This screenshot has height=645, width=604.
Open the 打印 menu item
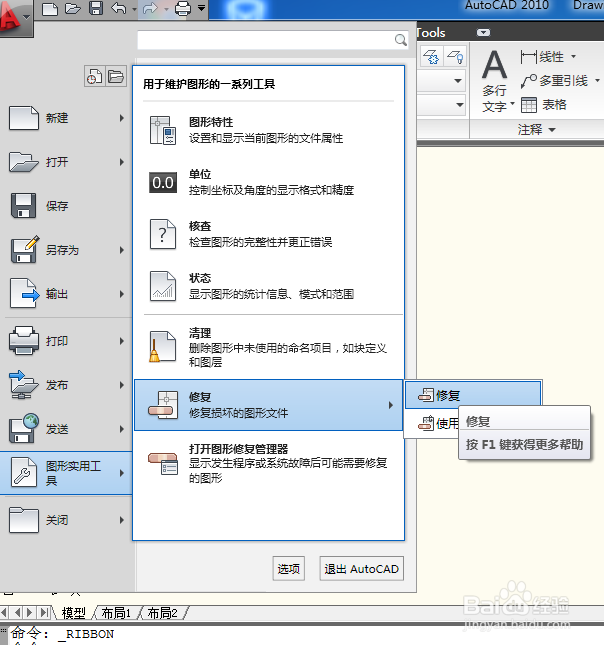[x=66, y=341]
